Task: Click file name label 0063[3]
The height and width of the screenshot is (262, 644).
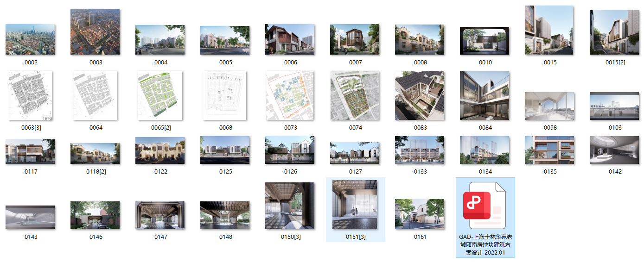Action: pyautogui.click(x=31, y=128)
